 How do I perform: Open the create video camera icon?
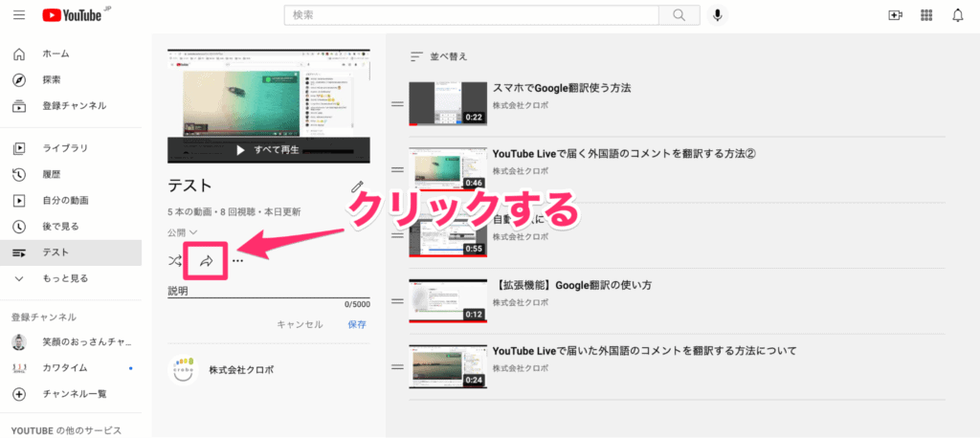[x=895, y=15]
